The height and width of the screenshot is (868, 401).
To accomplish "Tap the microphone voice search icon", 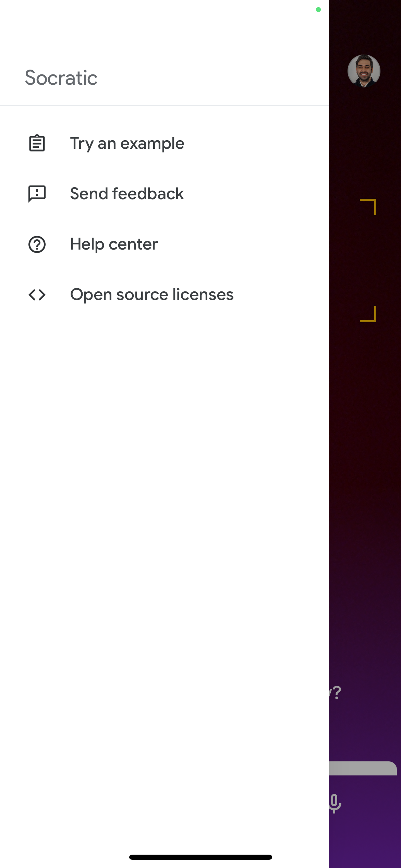I will pos(335,803).
